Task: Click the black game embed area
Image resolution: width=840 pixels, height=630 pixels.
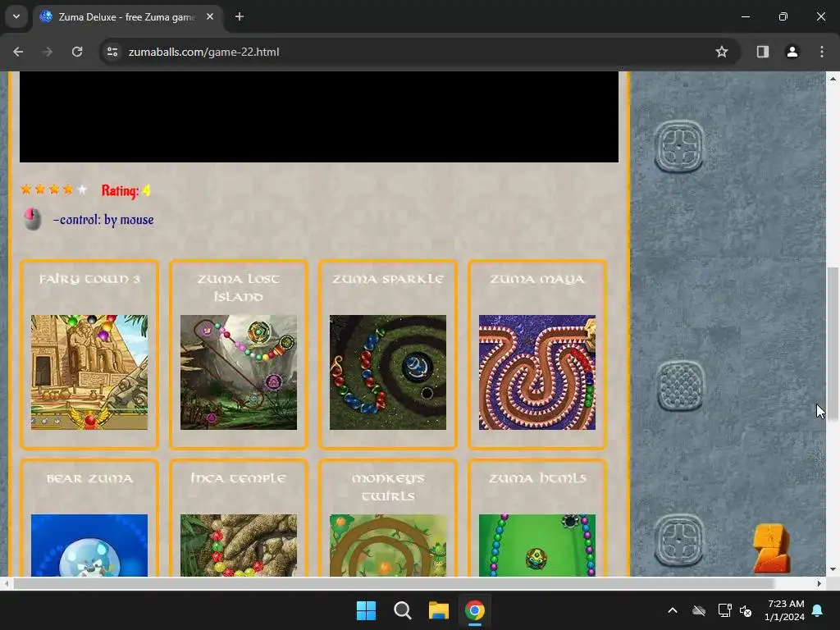Action: (319, 116)
